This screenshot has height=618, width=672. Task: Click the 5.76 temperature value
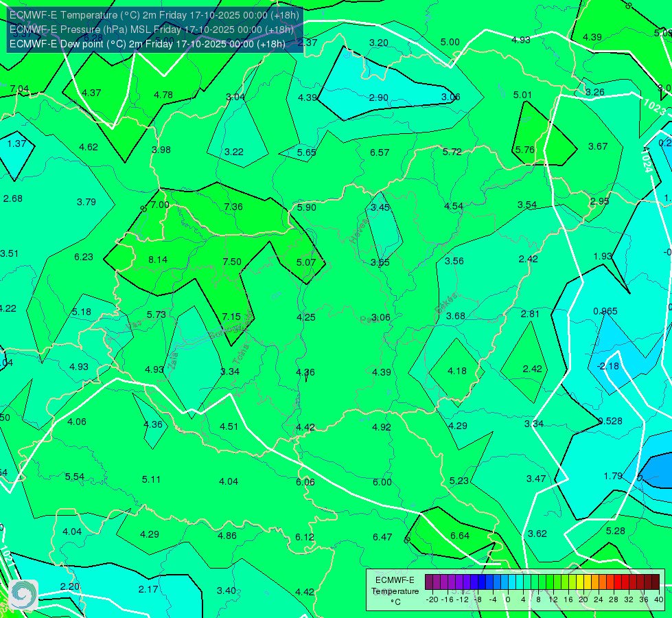pyautogui.click(x=524, y=150)
